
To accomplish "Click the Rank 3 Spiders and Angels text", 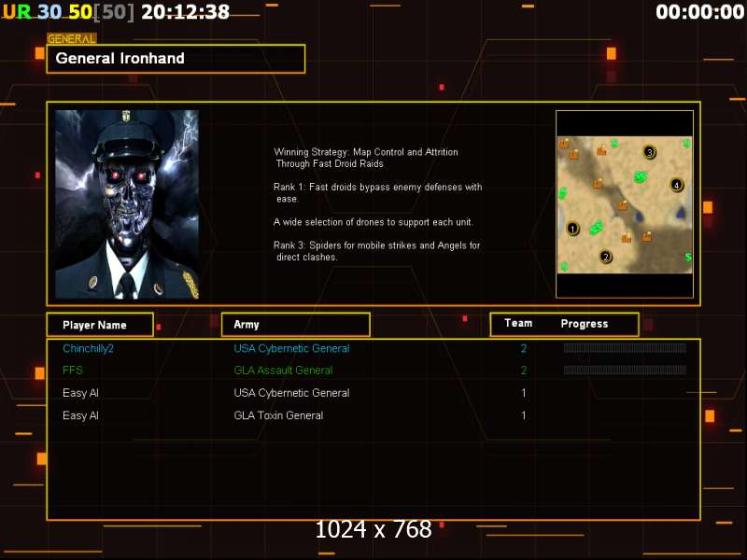I will pyautogui.click(x=377, y=251).
